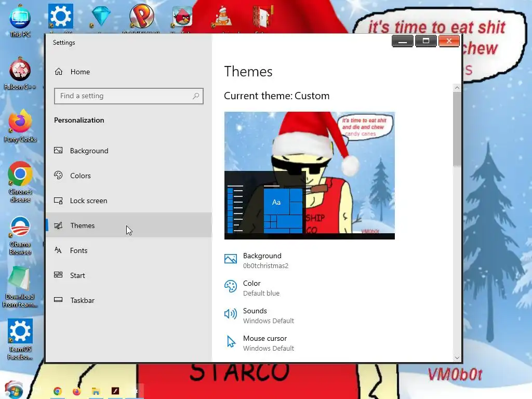Click the Start tiles icon in sidebar
Screen dimensions: 532x399
click(58, 275)
